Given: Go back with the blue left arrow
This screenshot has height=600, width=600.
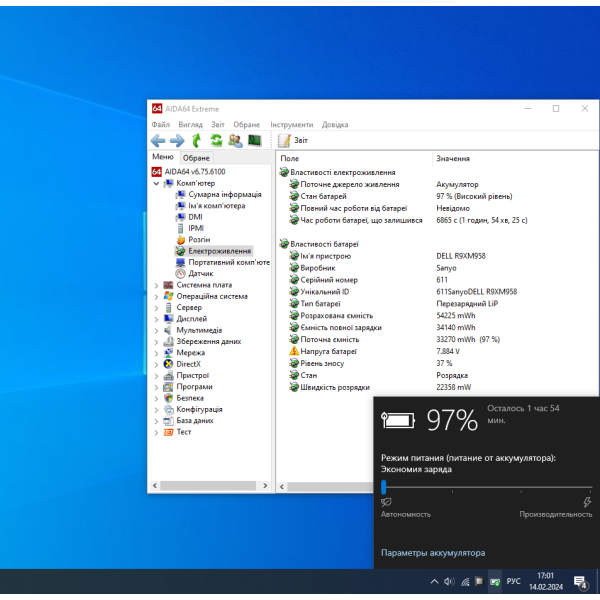Looking at the screenshot, I should 158,141.
